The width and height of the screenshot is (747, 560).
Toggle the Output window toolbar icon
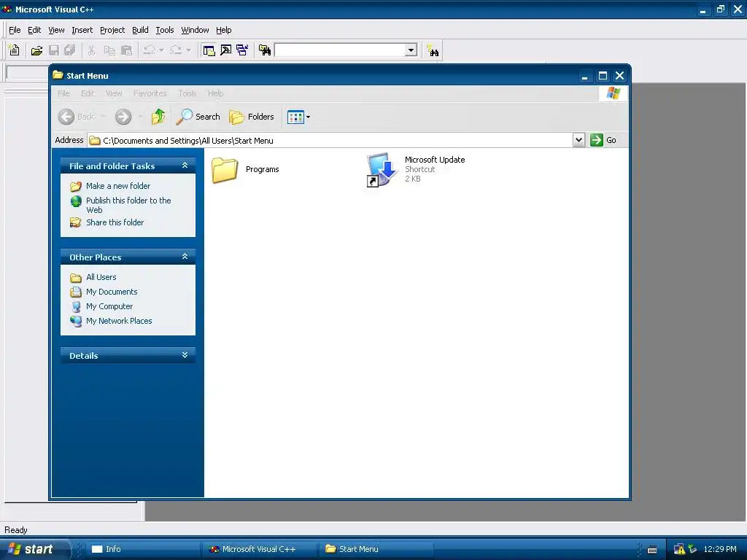pos(226,50)
